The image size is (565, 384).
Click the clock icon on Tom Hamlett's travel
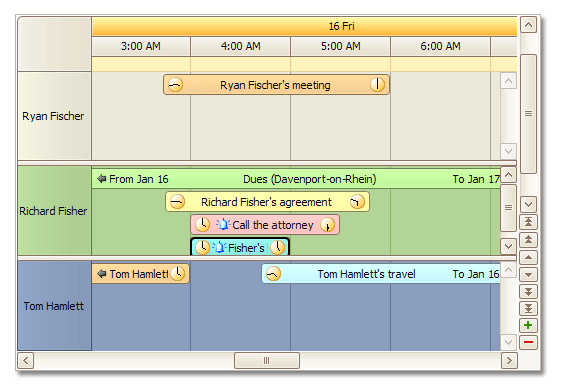click(x=273, y=274)
